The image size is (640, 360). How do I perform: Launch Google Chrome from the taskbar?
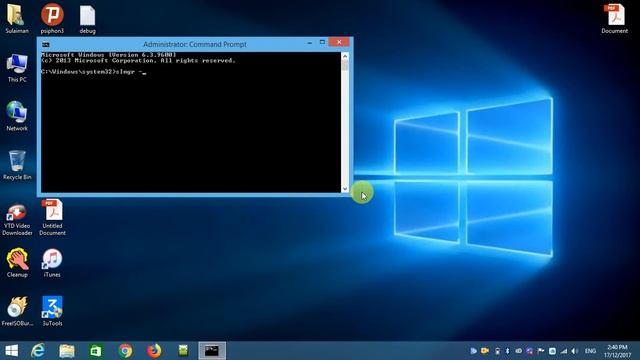point(125,351)
